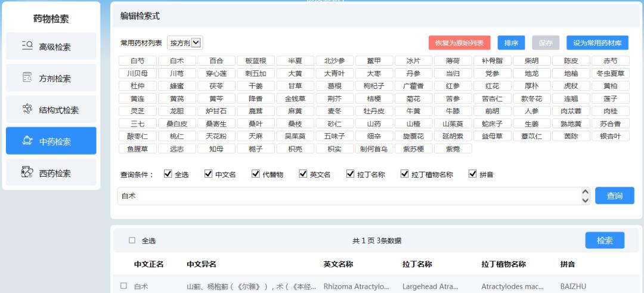Screen dimensions: 644x293
Task: Select the herb tag 白芍
Action: 138,61
